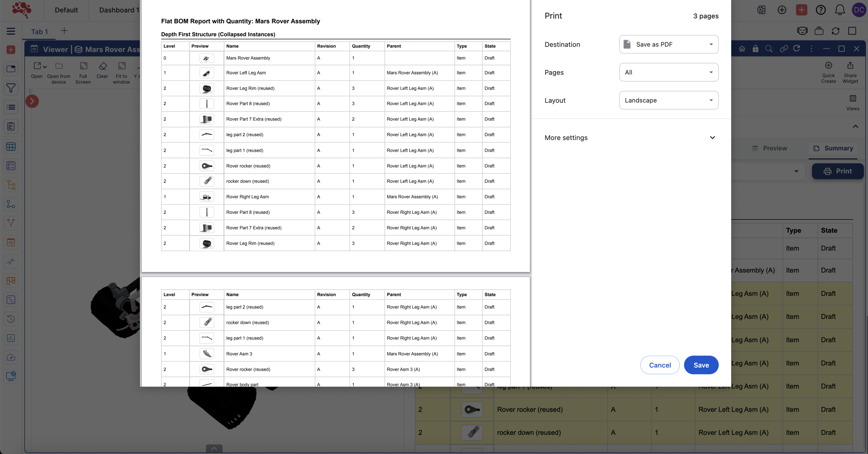Click the Views columns icon
The image size is (868, 454).
click(x=853, y=99)
